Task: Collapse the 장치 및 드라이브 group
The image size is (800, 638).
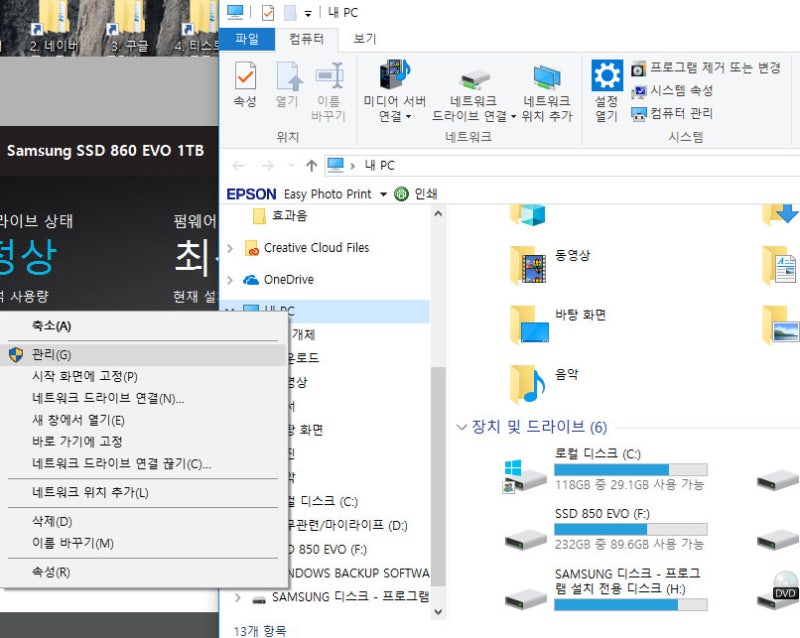Action: (462, 427)
